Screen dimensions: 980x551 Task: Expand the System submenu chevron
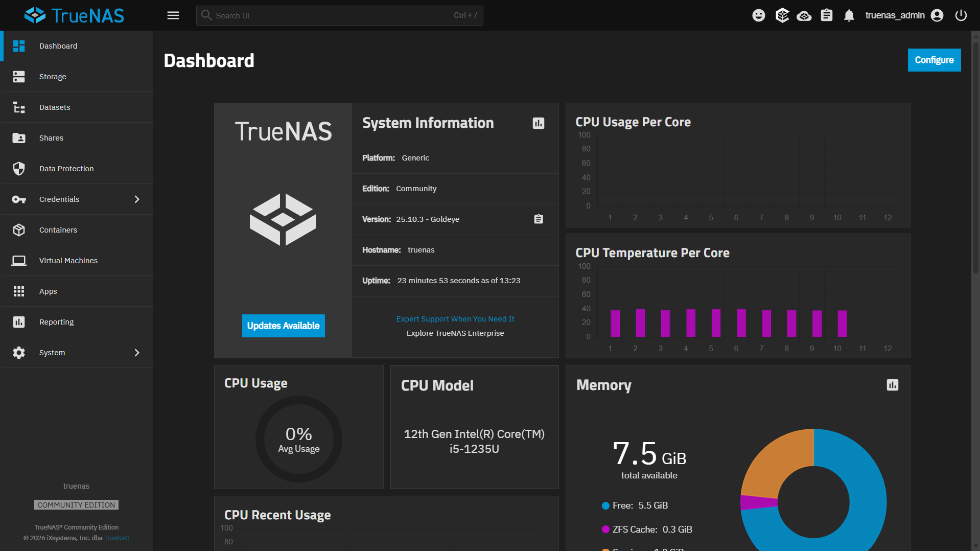point(137,353)
